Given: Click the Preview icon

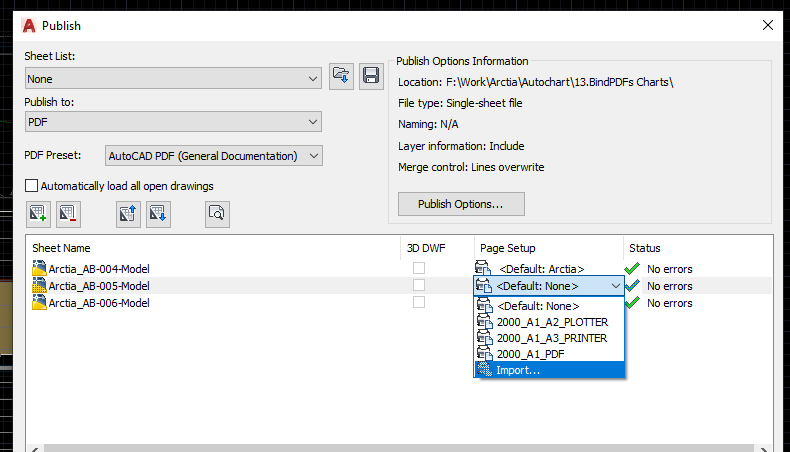Looking at the screenshot, I should coord(216,212).
